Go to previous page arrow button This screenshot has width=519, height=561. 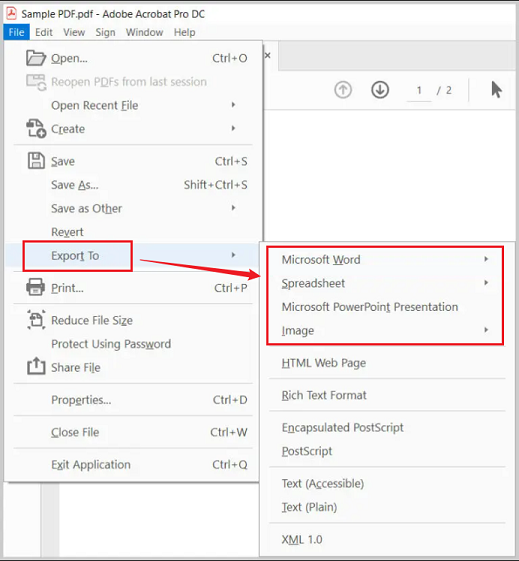[343, 90]
